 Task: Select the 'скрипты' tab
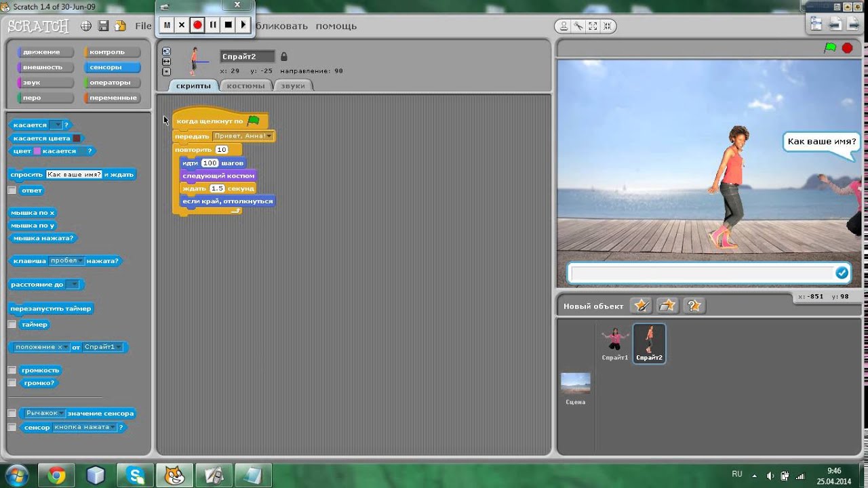pyautogui.click(x=193, y=86)
